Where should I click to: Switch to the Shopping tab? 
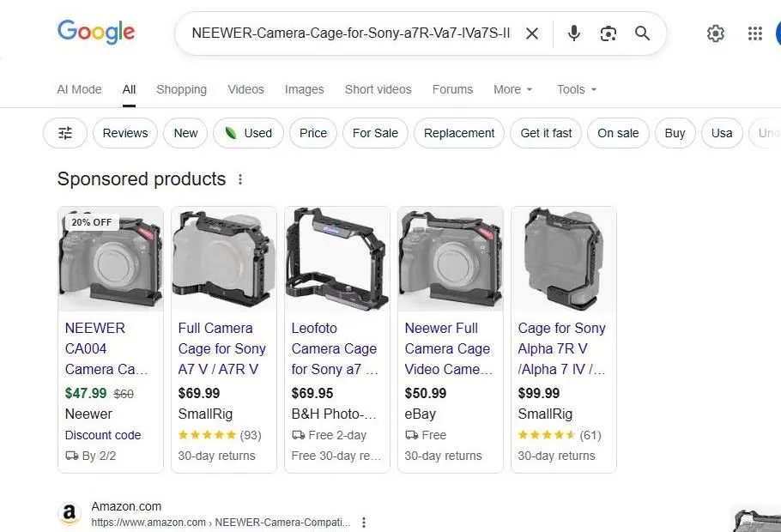(x=181, y=89)
